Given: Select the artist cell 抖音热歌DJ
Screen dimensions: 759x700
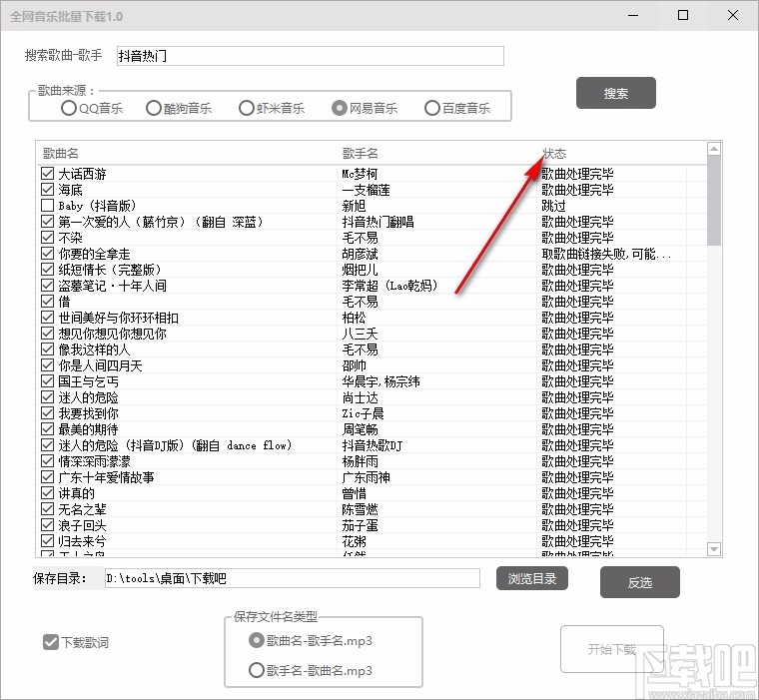Looking at the screenshot, I should (373, 445).
